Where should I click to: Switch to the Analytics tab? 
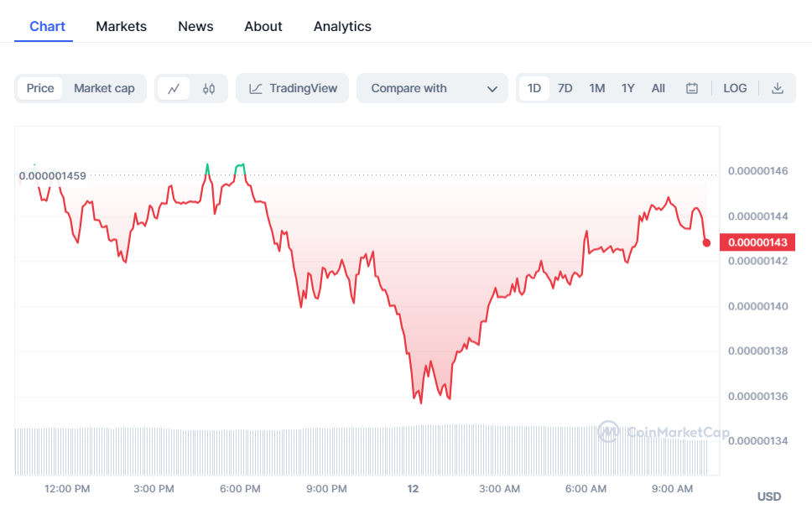click(342, 26)
